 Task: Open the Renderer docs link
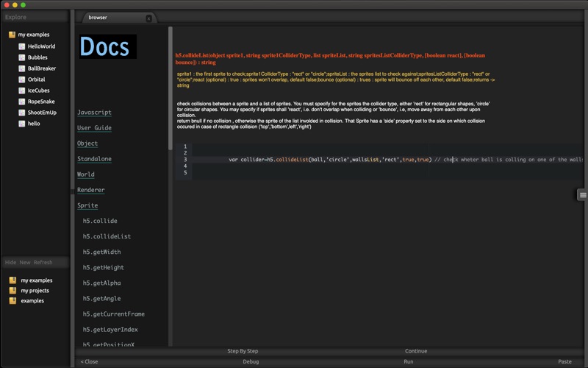tap(90, 190)
